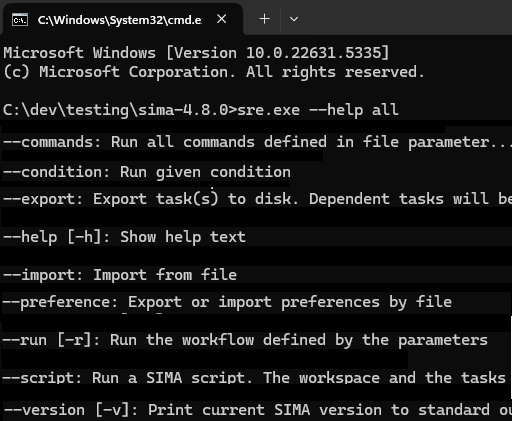Image resolution: width=512 pixels, height=421 pixels.
Task: Select the C:\Windows\System32\cmd.exe tab
Action: 122,19
